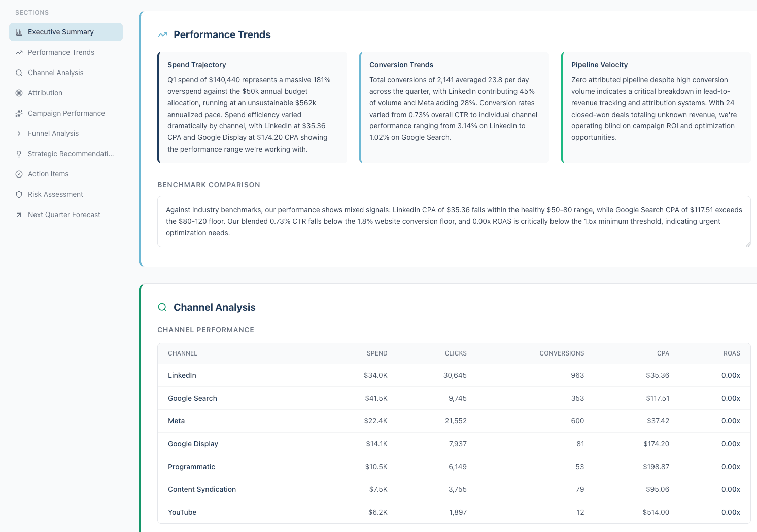The image size is (757, 532).
Task: Click the target icon next to Attribution
Action: coord(19,93)
